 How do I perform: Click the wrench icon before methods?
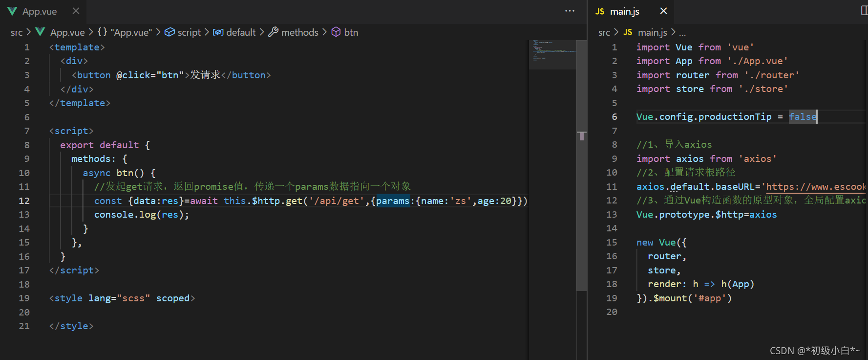[274, 32]
